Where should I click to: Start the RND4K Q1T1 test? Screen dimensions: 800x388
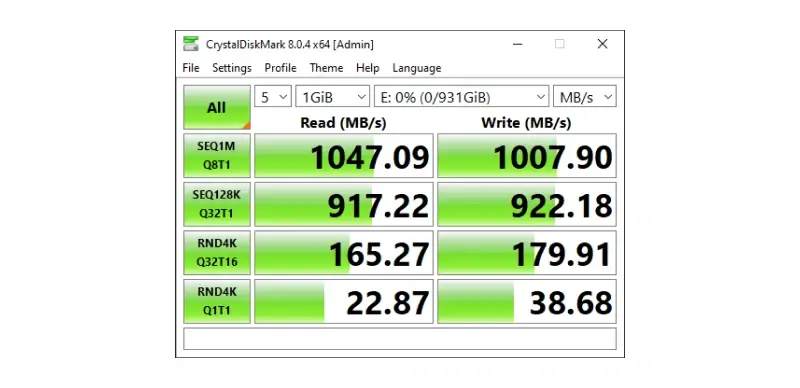pyautogui.click(x=217, y=301)
